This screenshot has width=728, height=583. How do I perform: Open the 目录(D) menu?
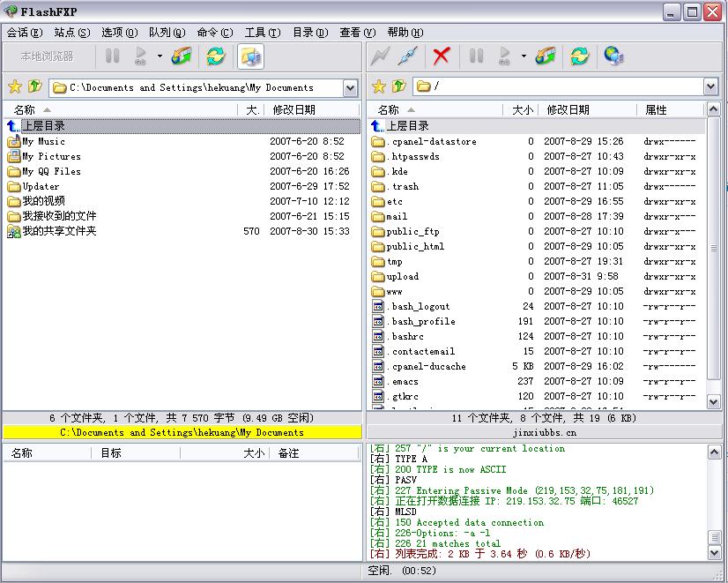point(310,33)
